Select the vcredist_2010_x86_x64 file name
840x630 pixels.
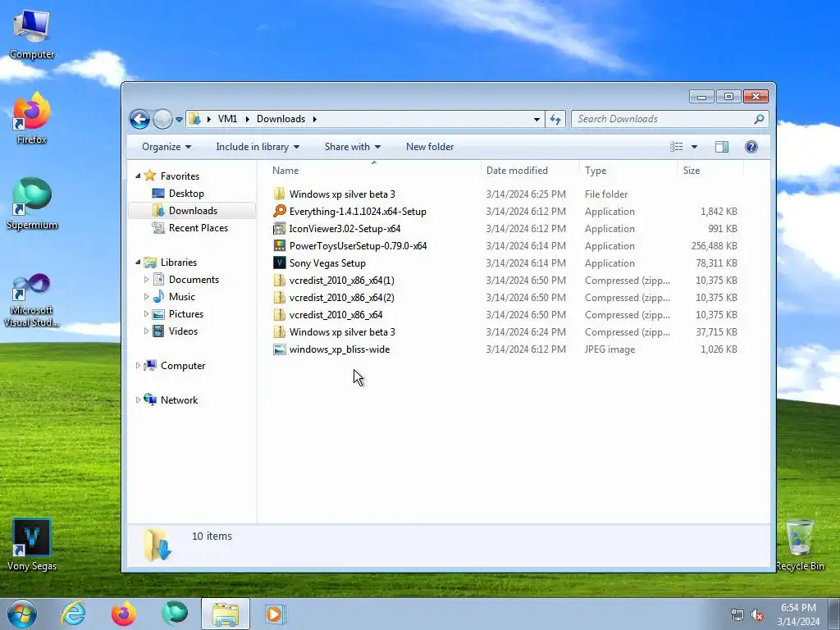tap(336, 314)
